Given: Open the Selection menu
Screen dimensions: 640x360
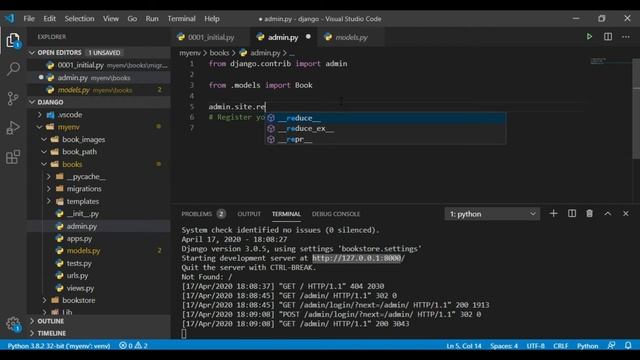Looking at the screenshot, I should click(79, 19).
